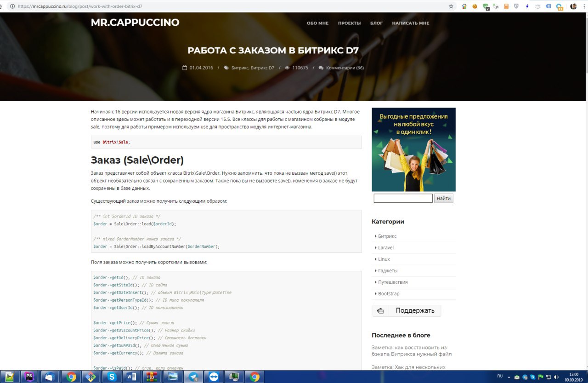Click the blue tag extension icon
Screen dimensions: 588x383
[x=548, y=6]
